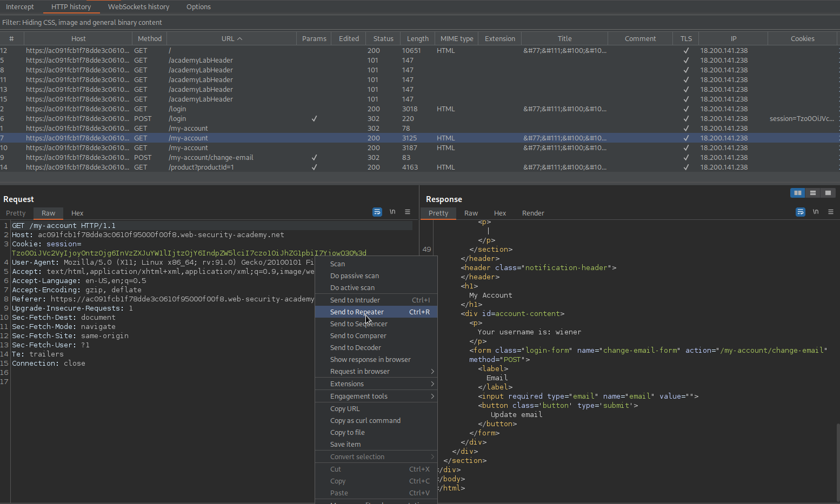The image size is (840, 504).
Task: Expand Engagement tools submenu
Action: coord(376,397)
